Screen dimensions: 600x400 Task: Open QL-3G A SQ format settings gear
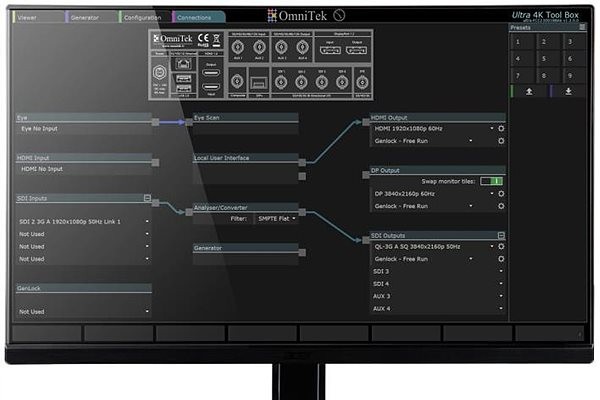501,247
